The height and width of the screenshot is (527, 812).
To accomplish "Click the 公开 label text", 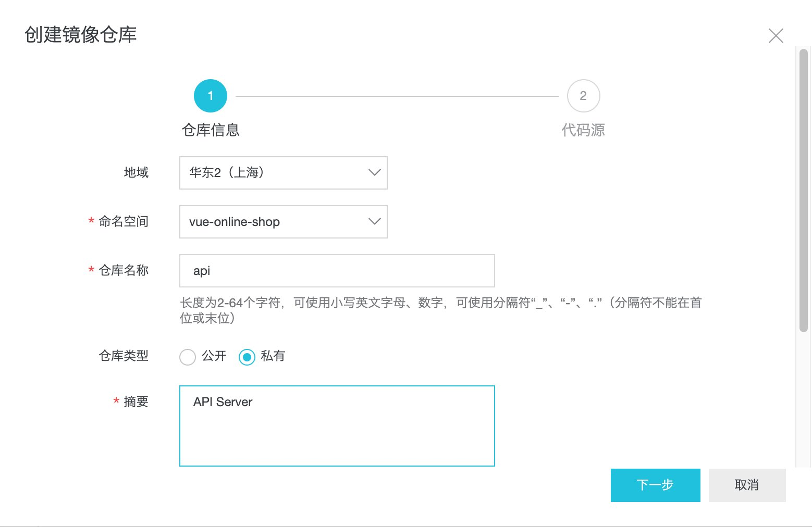I will [214, 356].
